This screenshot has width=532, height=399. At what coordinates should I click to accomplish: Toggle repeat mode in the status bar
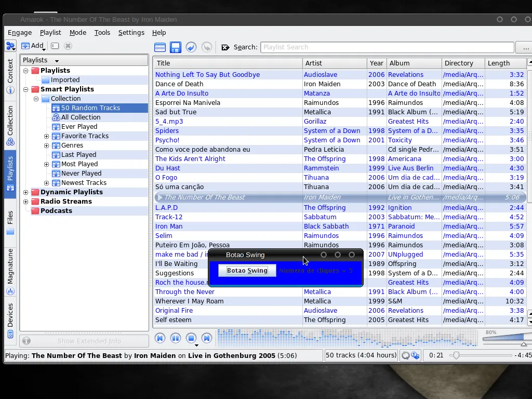click(406, 355)
